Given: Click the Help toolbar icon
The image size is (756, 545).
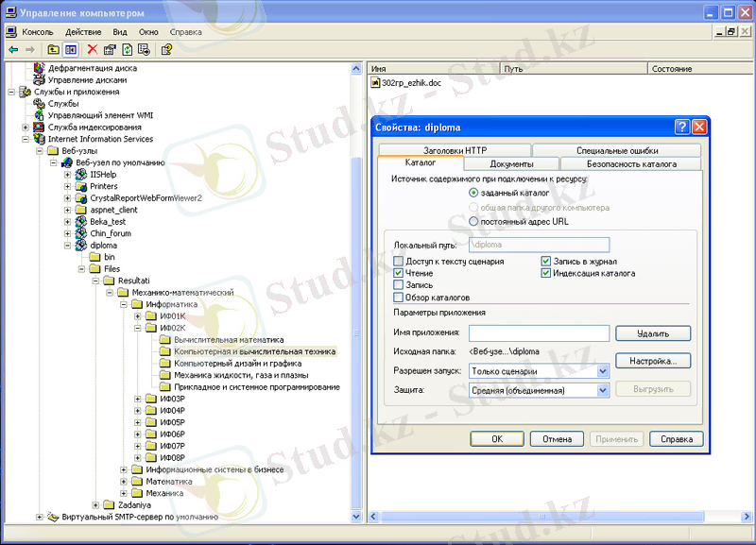Looking at the screenshot, I should click(166, 49).
